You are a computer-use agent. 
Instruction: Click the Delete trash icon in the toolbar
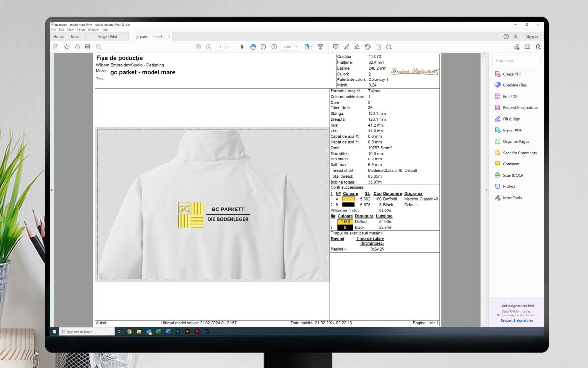click(x=379, y=47)
